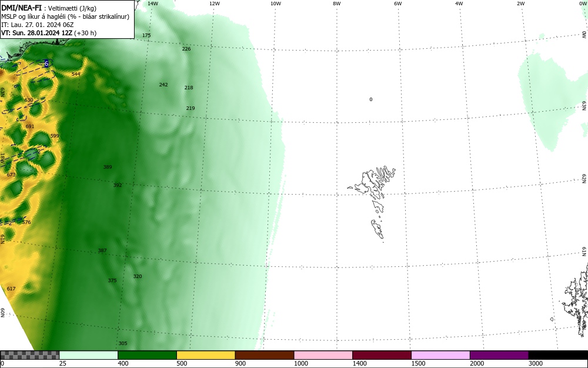Click the black above-3000 legend swatch

(558, 355)
